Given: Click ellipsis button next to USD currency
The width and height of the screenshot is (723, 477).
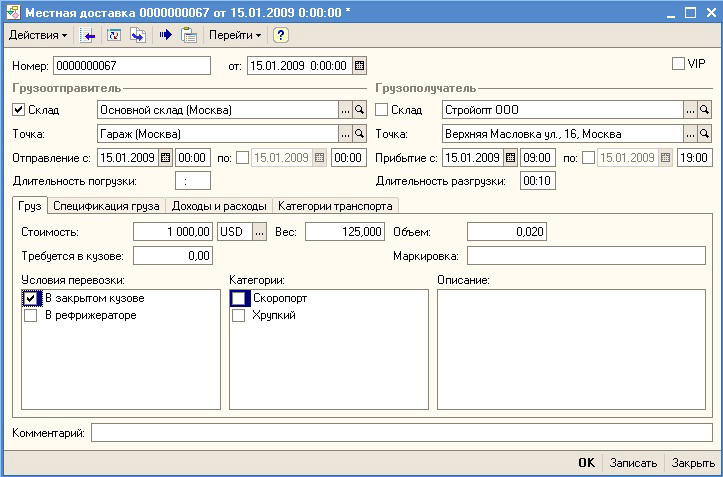Looking at the screenshot, I should point(259,231).
